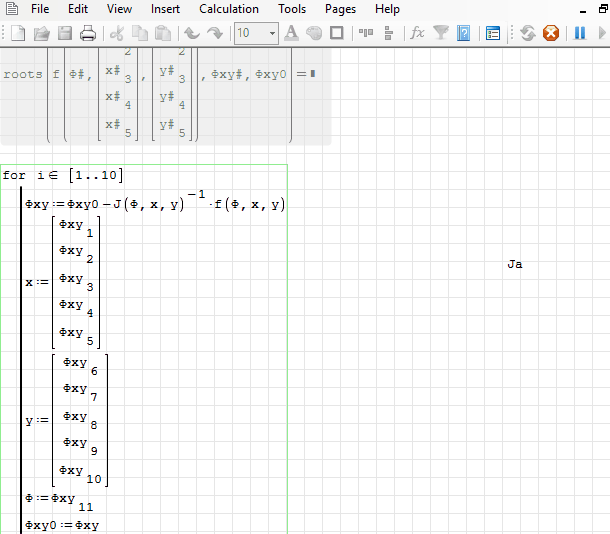Open the Insert menu
This screenshot has width=610, height=534.
[166, 9]
